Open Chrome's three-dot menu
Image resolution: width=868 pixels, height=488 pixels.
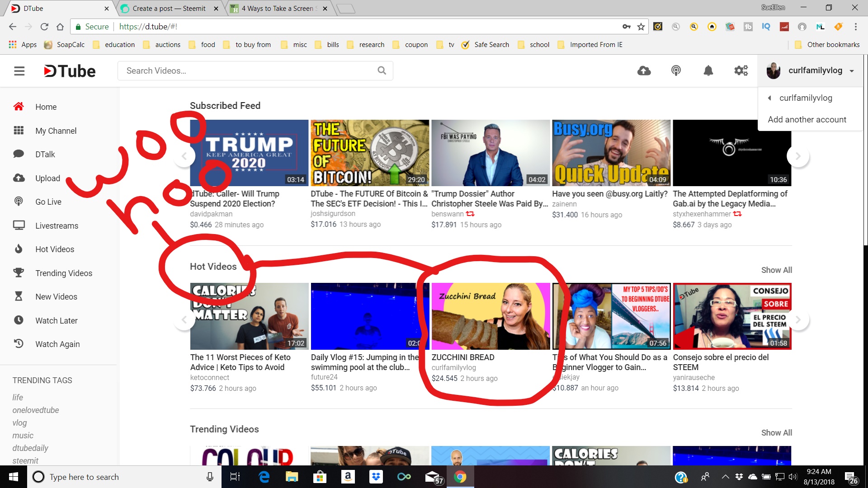coord(856,27)
